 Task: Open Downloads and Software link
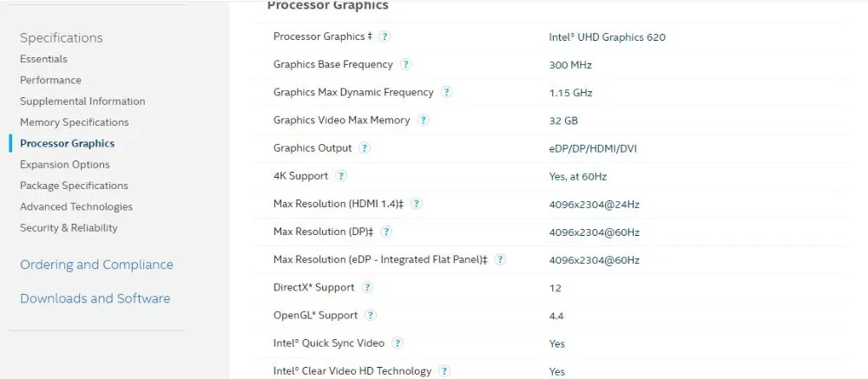pyautogui.click(x=95, y=298)
